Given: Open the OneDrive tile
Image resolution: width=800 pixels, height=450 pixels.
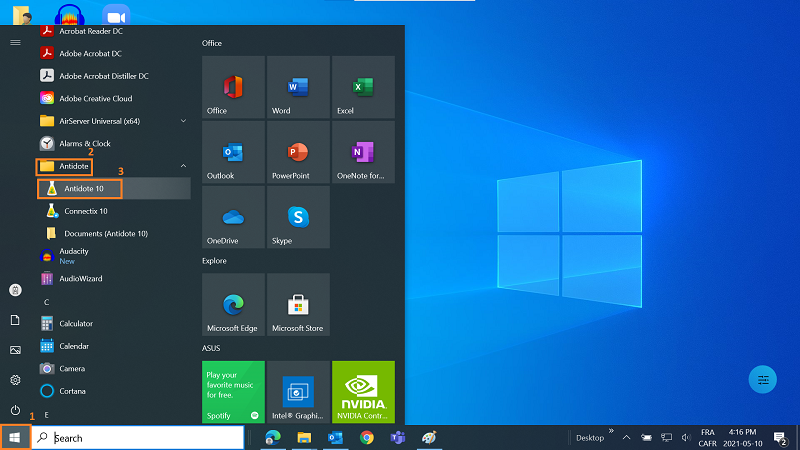Looking at the screenshot, I should coord(233,218).
